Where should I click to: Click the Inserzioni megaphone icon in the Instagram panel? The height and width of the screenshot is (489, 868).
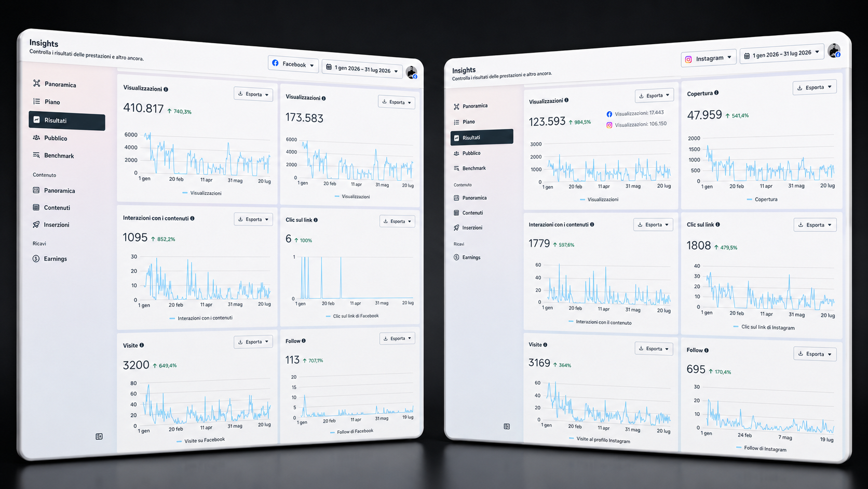[x=456, y=228]
